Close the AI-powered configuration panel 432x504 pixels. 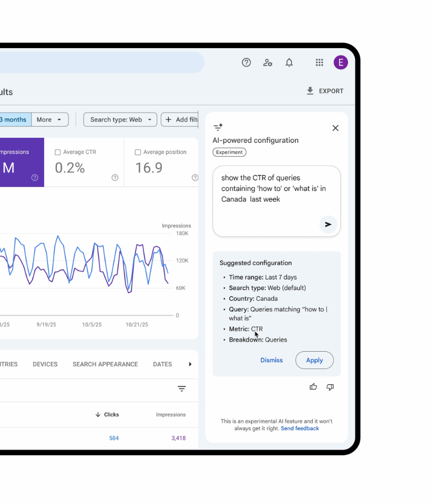coord(335,128)
